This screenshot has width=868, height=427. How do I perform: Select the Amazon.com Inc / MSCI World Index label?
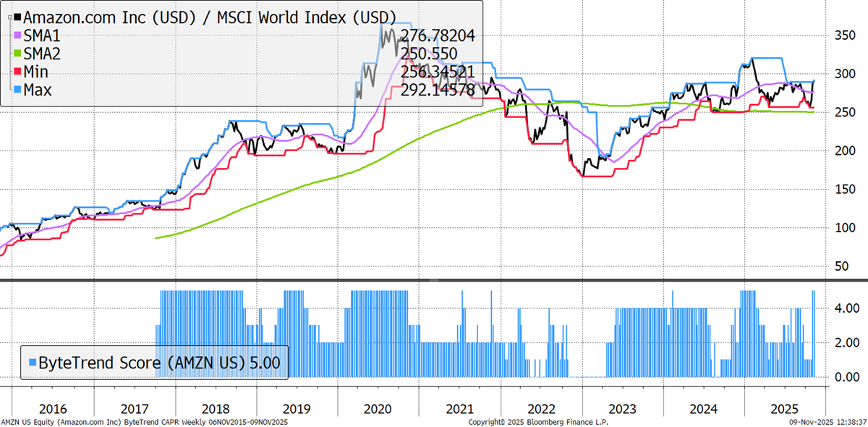(x=210, y=17)
